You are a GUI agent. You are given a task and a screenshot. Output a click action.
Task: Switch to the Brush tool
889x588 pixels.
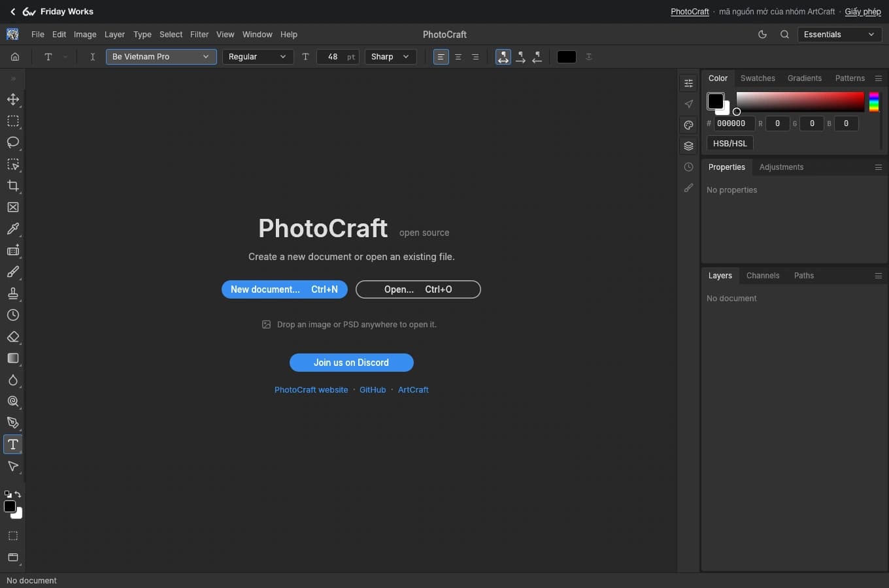[13, 272]
